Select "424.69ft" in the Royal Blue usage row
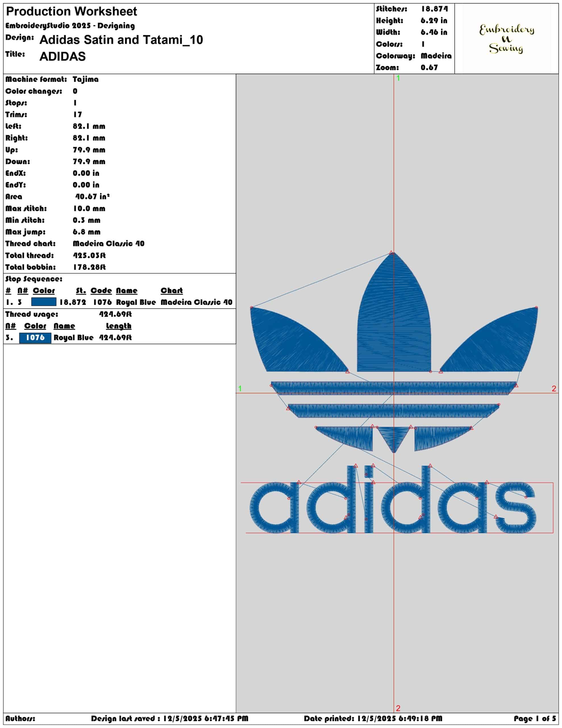This screenshot has width=562, height=728. pos(115,338)
